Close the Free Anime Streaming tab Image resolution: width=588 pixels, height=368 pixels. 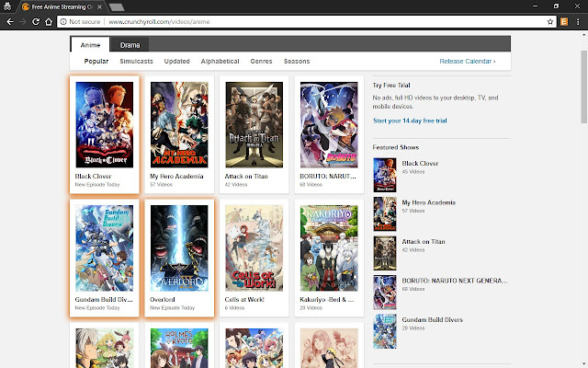point(99,6)
